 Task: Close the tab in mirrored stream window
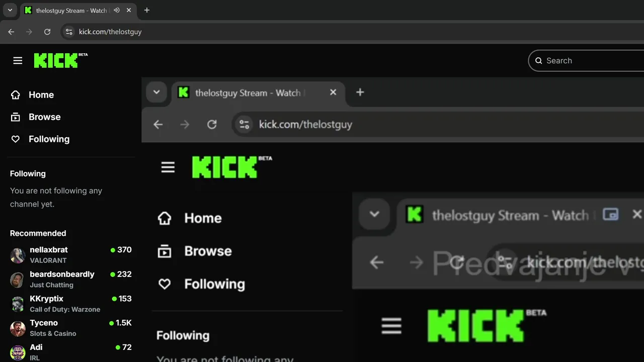click(x=333, y=93)
